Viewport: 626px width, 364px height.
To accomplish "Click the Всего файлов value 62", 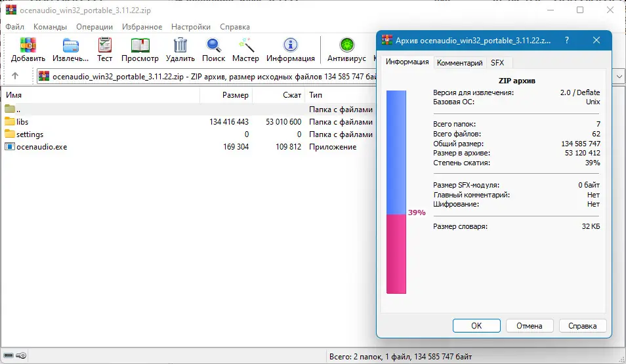I will [596, 134].
